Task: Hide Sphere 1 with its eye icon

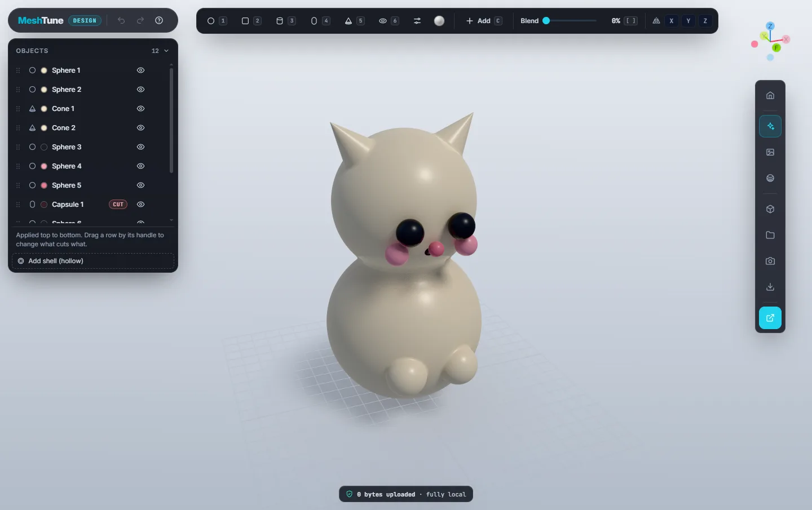Action: coord(141,70)
